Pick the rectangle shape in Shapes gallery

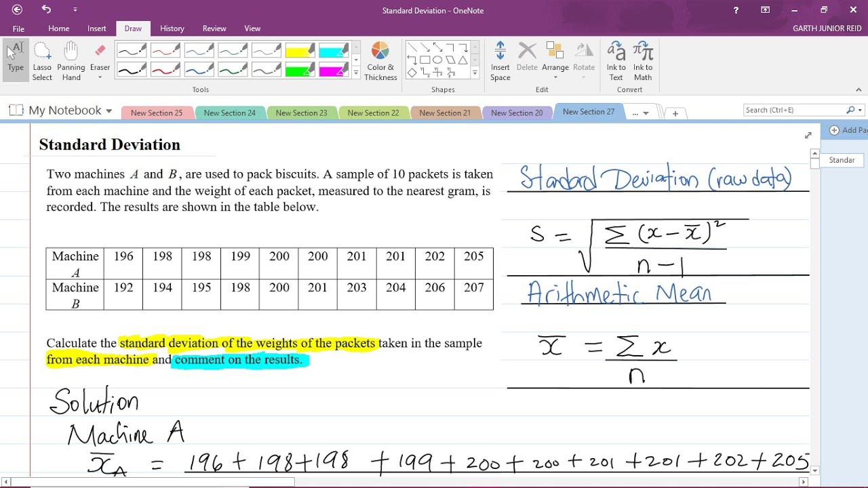pos(425,60)
